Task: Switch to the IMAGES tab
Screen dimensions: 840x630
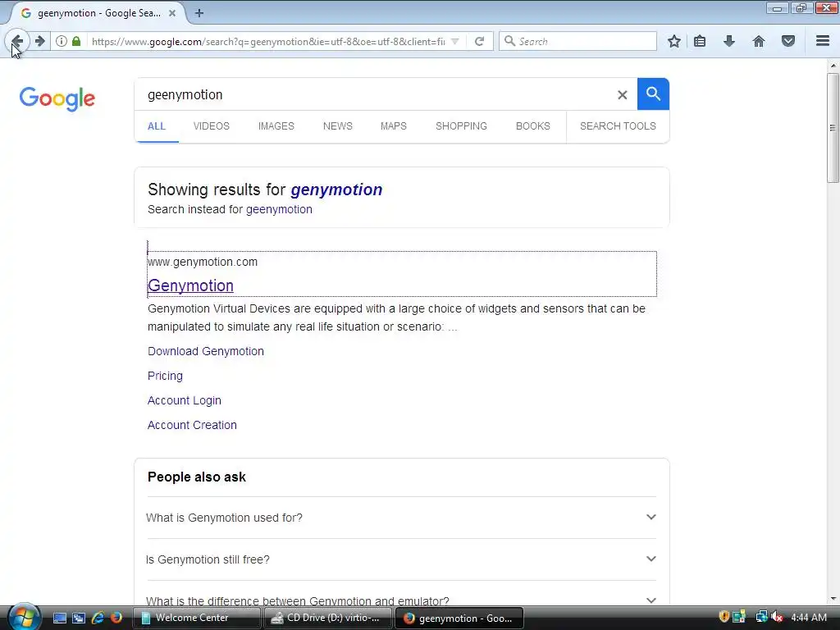Action: pos(276,126)
